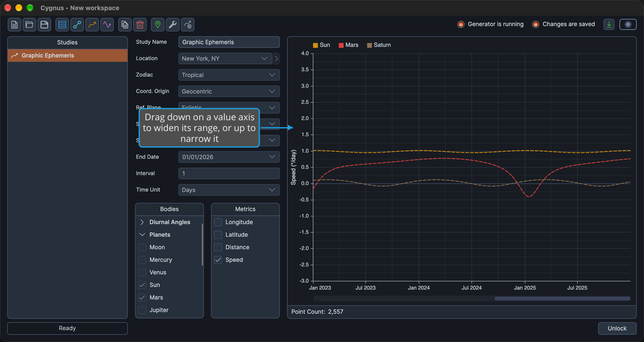This screenshot has width=644, height=342.
Task: Check the Venus body checkbox
Action: (x=142, y=272)
